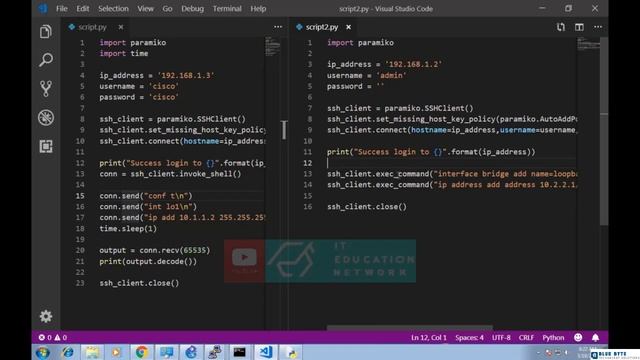This screenshot has width=640, height=360.
Task: Click 'import time' line in script.py
Action: (x=124, y=53)
